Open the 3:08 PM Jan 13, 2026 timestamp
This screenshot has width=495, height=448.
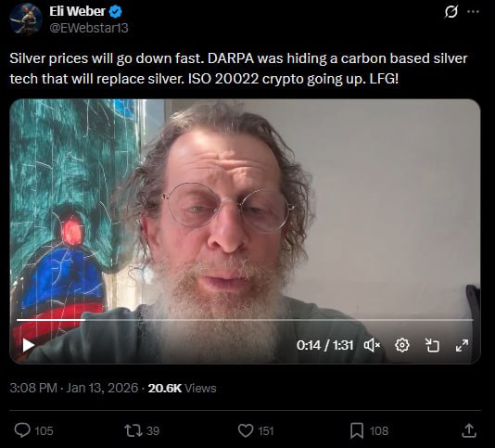point(74,388)
